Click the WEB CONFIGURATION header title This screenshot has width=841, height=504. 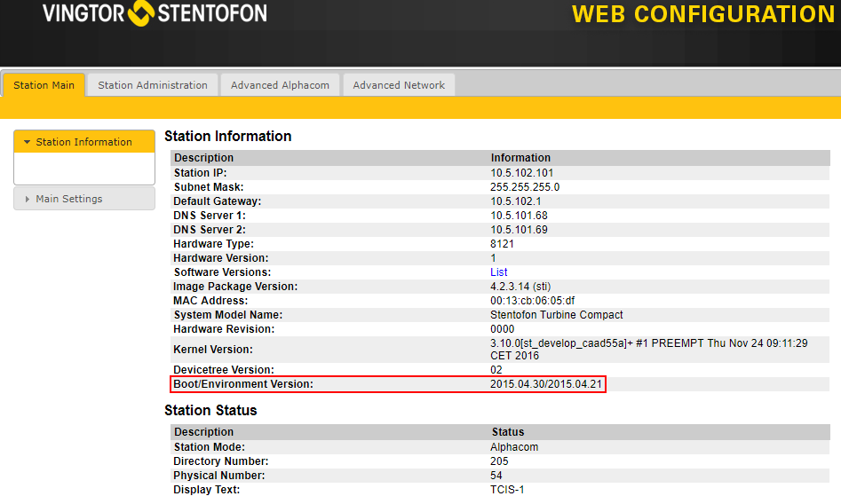[x=702, y=15]
